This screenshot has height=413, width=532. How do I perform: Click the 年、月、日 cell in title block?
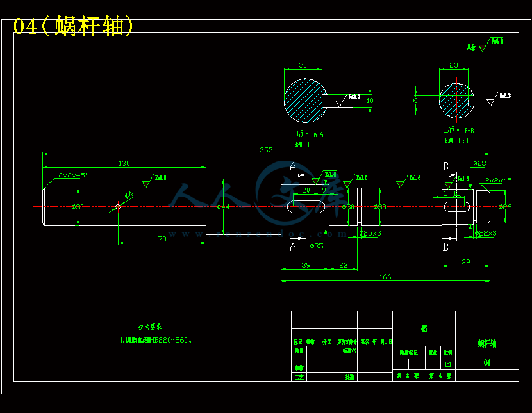(383, 342)
